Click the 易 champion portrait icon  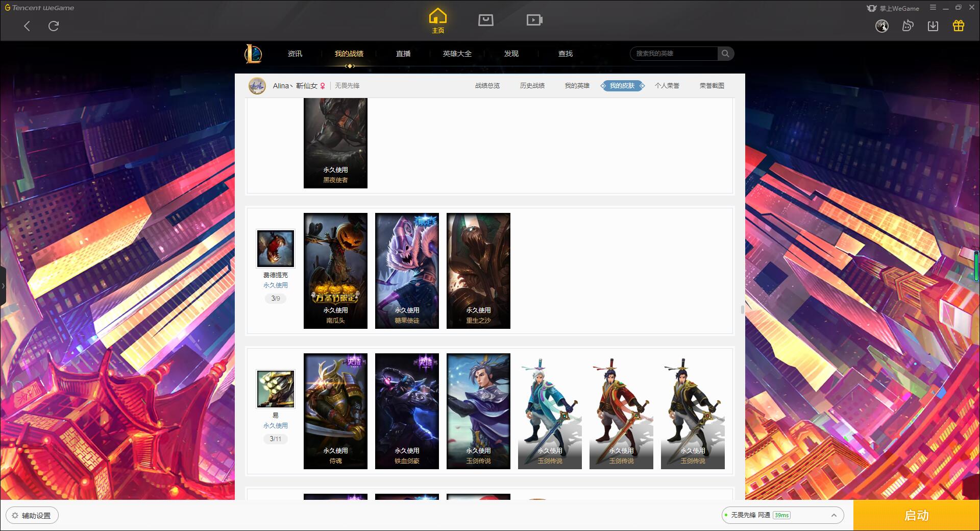click(276, 389)
